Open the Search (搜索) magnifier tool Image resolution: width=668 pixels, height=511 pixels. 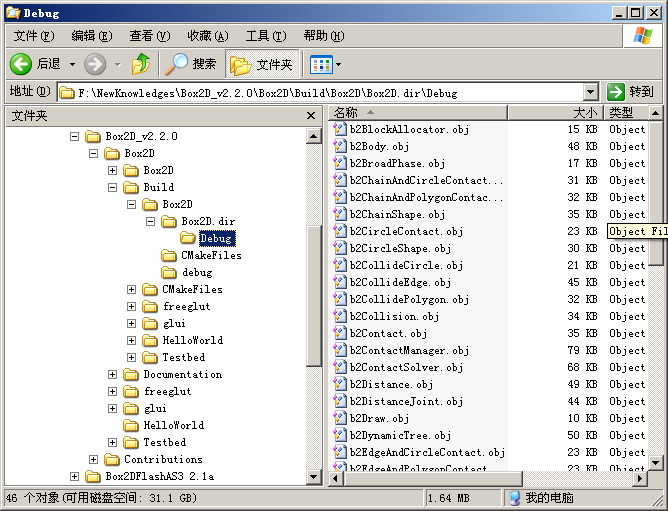pyautogui.click(x=190, y=64)
